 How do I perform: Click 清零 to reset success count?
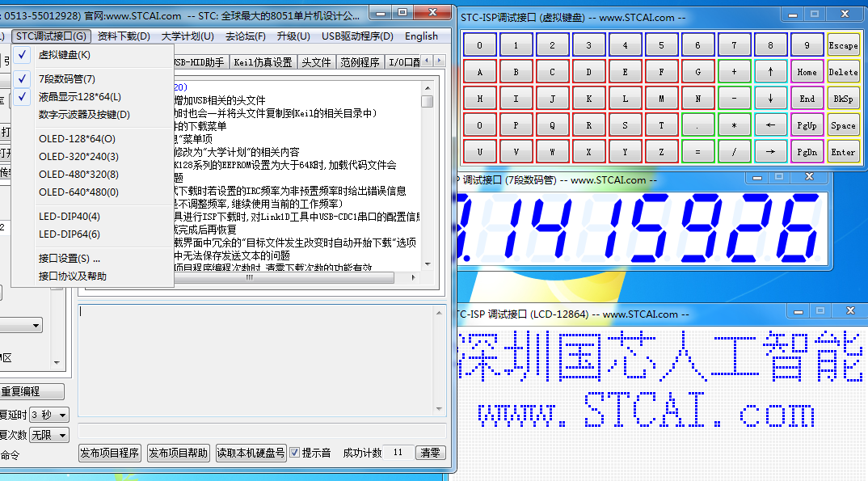[430, 453]
